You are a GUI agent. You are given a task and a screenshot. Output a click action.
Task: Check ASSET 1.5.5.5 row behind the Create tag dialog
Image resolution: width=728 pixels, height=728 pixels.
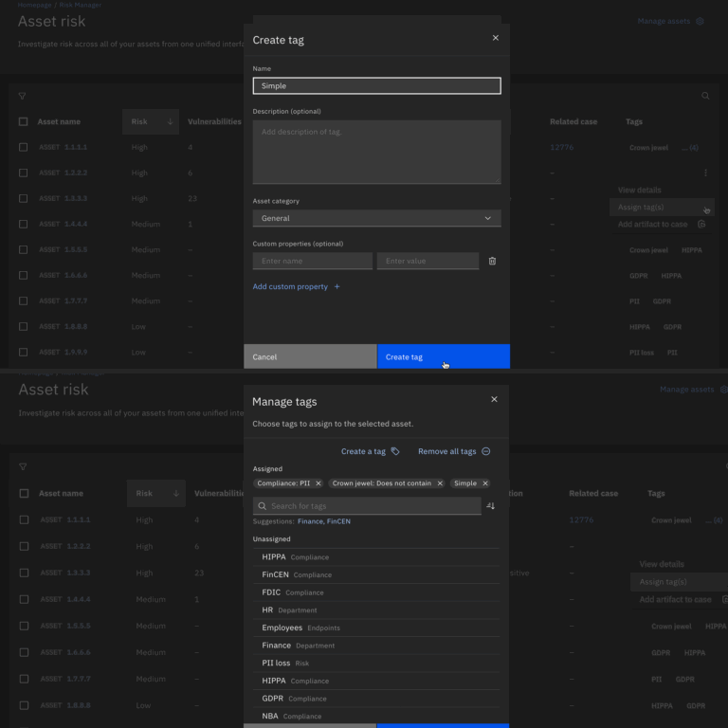[23, 250]
